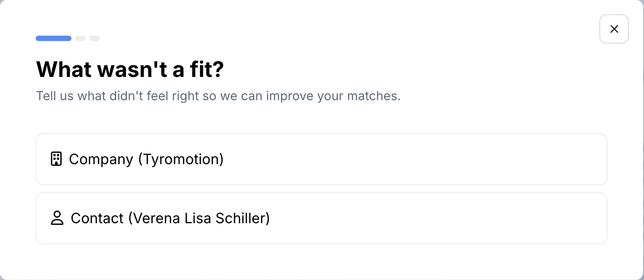
Task: Click the X icon to dismiss dialog
Action: pyautogui.click(x=614, y=29)
